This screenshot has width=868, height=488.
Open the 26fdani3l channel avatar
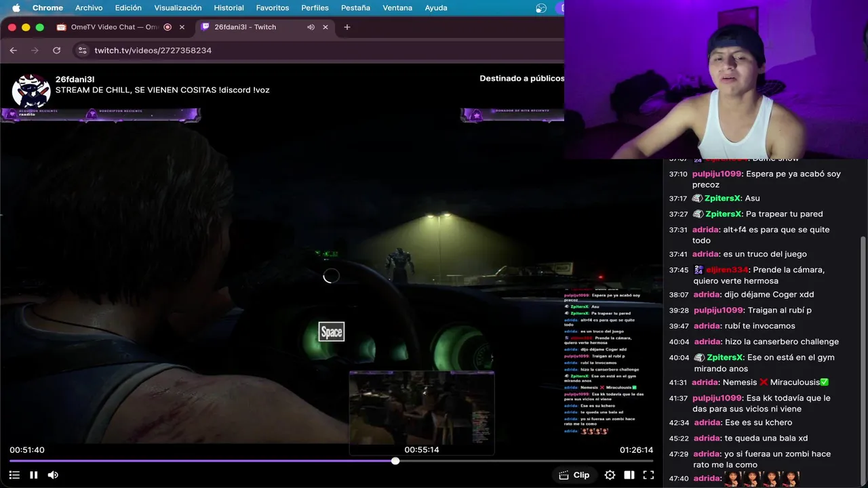pyautogui.click(x=31, y=91)
